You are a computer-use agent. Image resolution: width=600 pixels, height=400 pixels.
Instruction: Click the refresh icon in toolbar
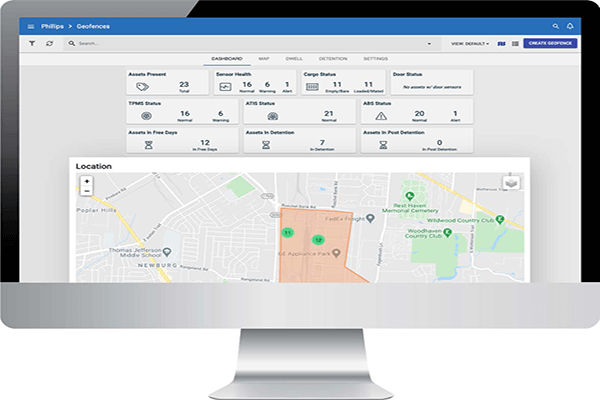coord(50,44)
